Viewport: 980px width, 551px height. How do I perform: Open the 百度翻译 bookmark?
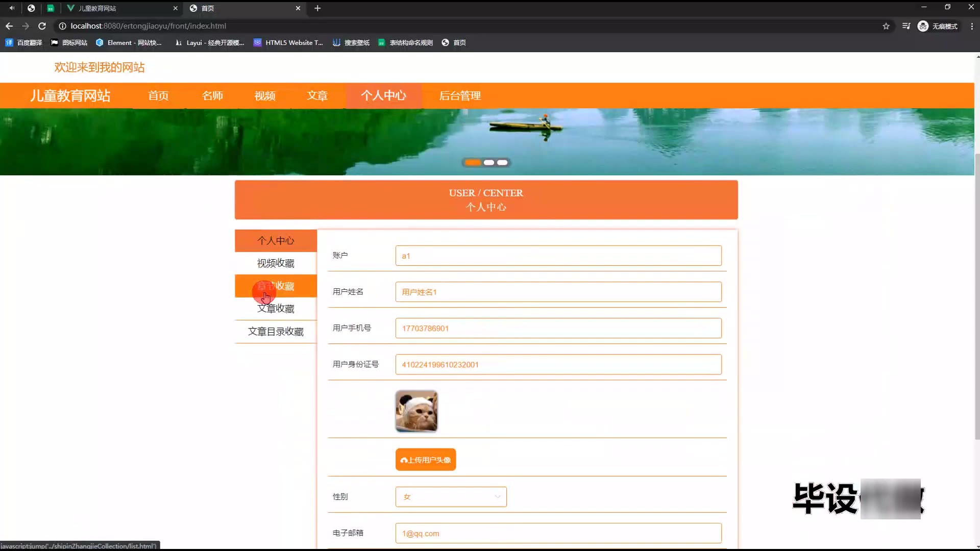(x=23, y=43)
